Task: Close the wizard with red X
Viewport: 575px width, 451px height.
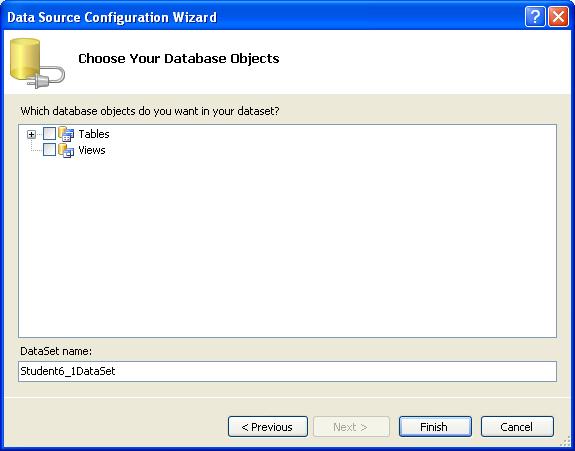Action: pos(558,17)
